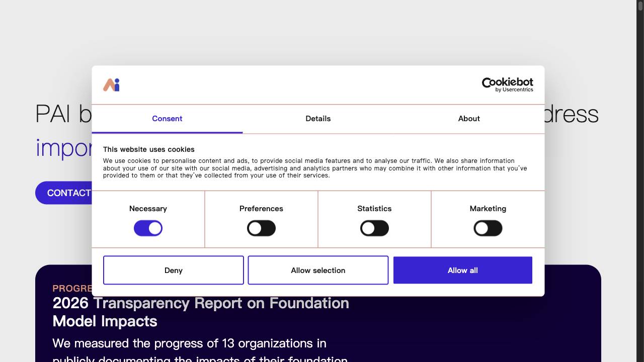
Task: Turn on the Statistics cookies switch
Action: [374, 228]
